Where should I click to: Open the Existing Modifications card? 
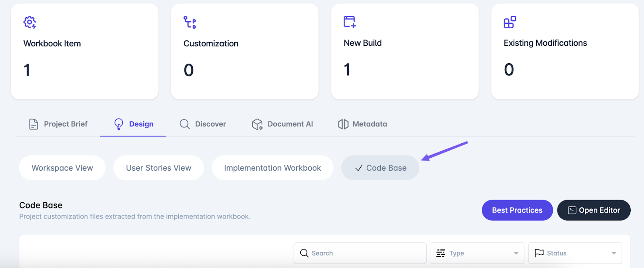(x=565, y=52)
